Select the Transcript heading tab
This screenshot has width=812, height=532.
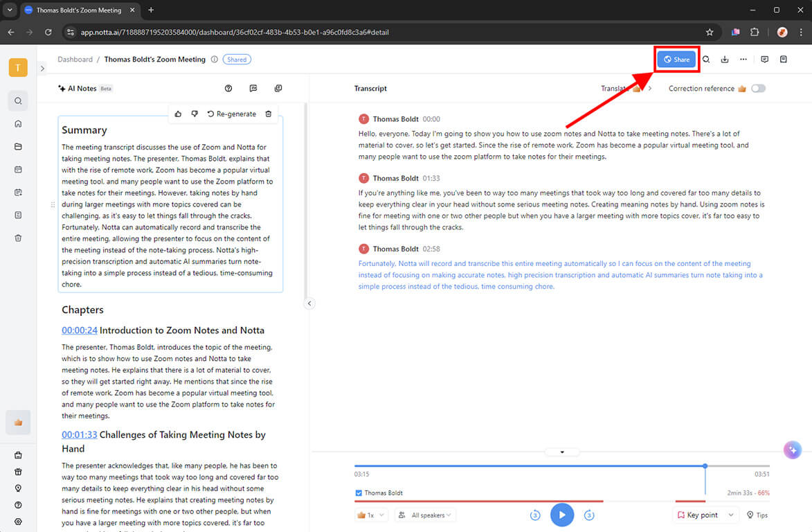[370, 89]
